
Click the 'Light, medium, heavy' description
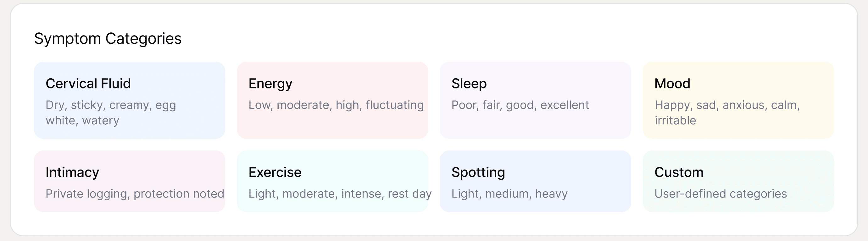coord(509,194)
